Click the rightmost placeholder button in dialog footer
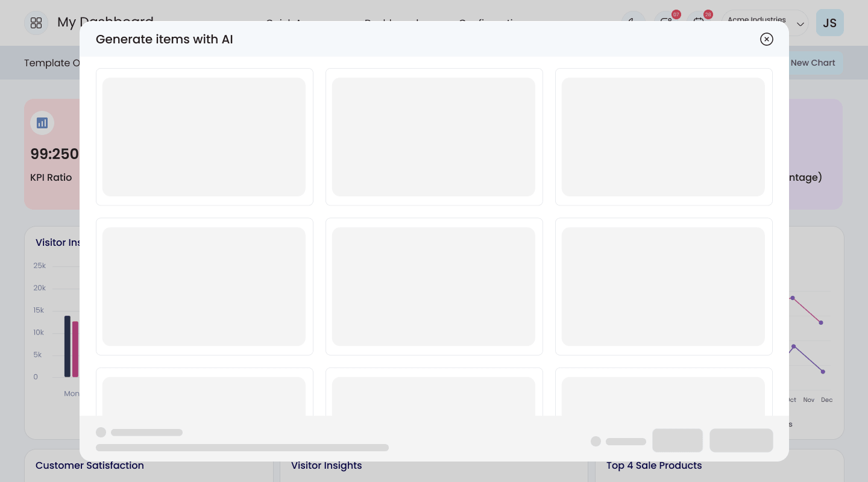 click(x=741, y=440)
